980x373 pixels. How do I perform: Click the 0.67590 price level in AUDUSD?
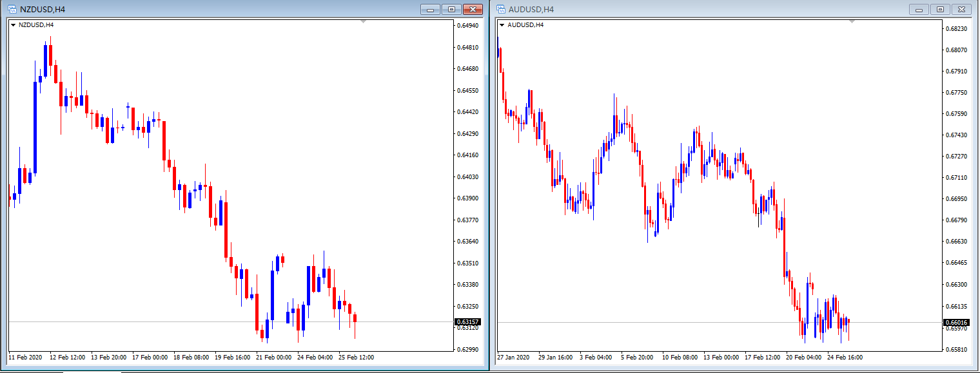(956, 114)
